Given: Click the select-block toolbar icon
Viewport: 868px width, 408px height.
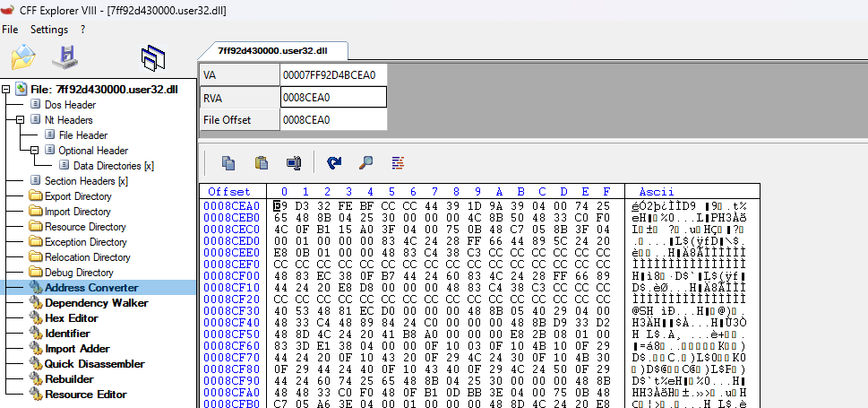Looking at the screenshot, I should [294, 162].
